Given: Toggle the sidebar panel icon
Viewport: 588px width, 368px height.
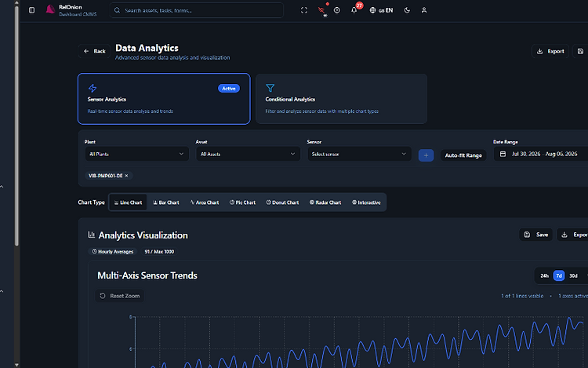Looking at the screenshot, I should [32, 10].
